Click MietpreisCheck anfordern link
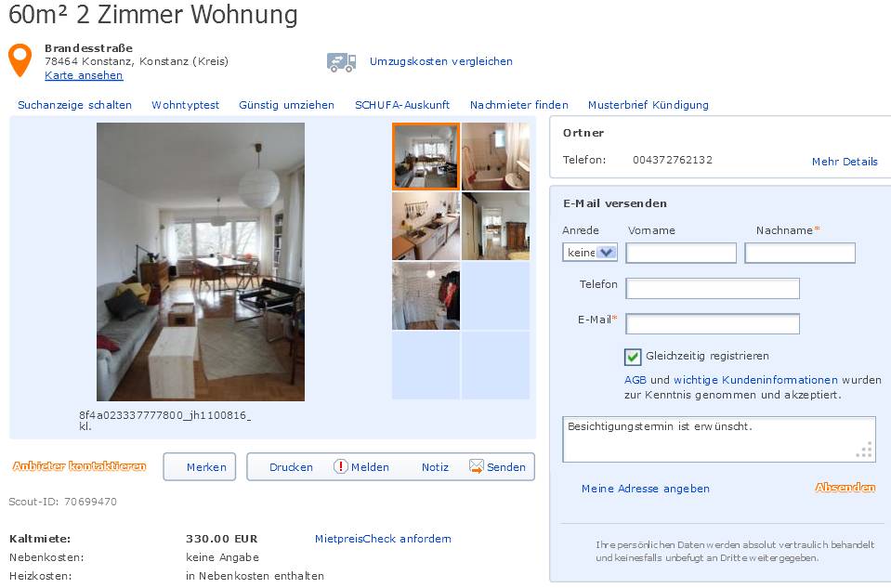Image resolution: width=891 pixels, height=588 pixels. pyautogui.click(x=383, y=539)
